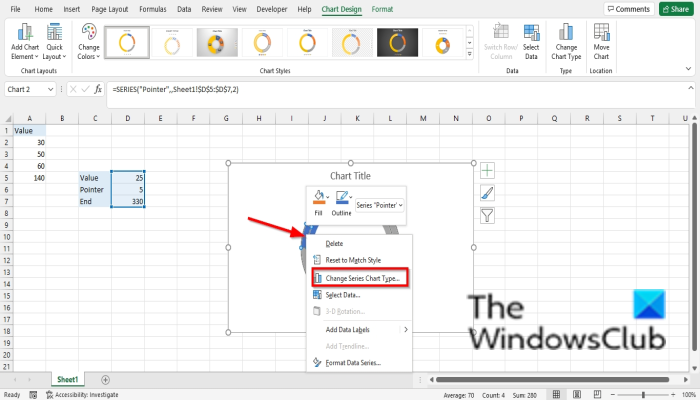Click the Chart Elements plus button
700x400 pixels.
pos(487,171)
